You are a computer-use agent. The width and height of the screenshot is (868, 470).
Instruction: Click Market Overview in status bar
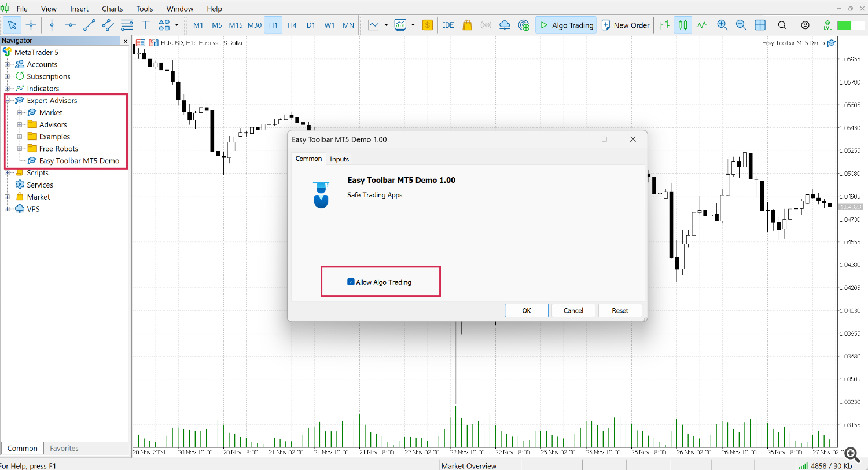[469, 466]
